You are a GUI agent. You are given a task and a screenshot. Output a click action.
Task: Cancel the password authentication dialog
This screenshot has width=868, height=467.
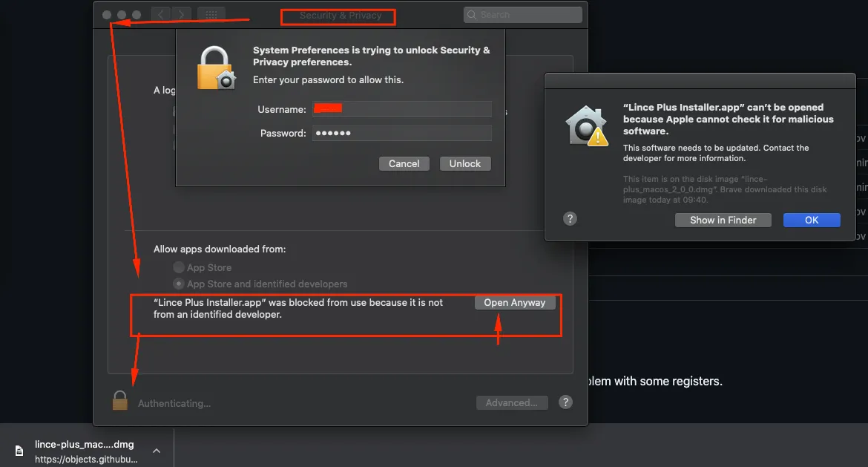(404, 163)
